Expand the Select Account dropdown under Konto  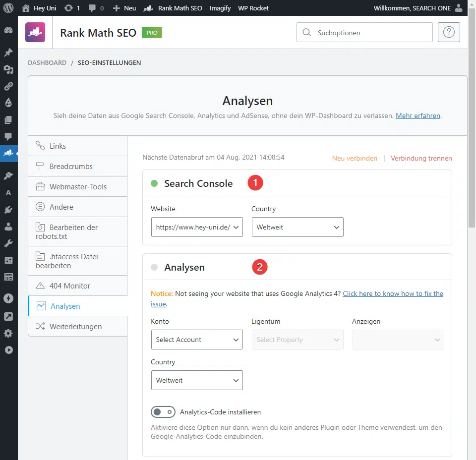(x=197, y=340)
